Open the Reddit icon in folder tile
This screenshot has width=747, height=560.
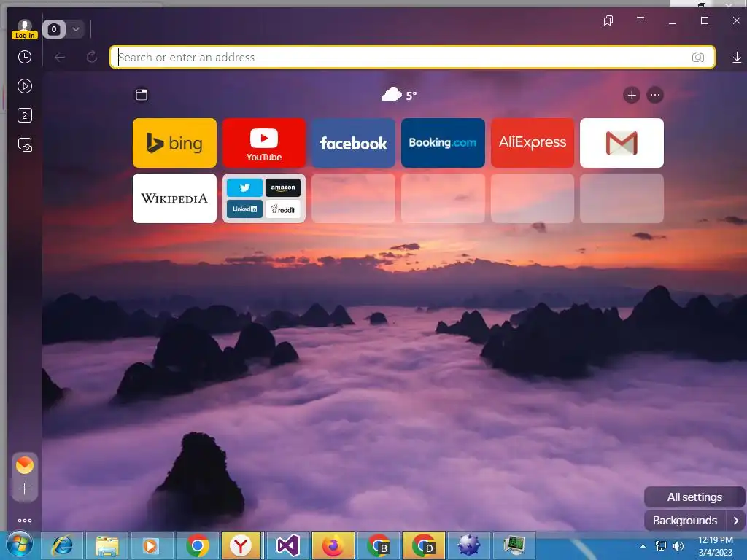[x=283, y=209]
